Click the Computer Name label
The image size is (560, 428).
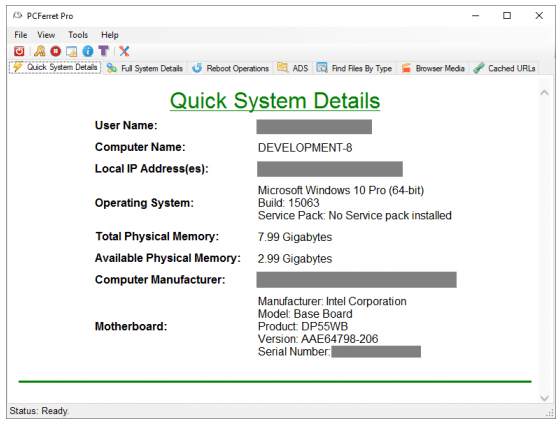click(x=140, y=147)
